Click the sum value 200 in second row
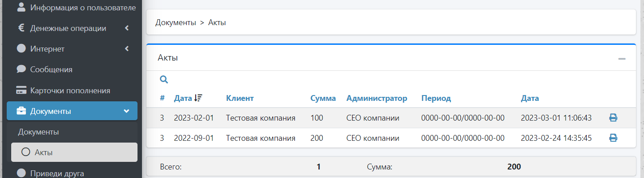Image resolution: width=644 pixels, height=178 pixels. [317, 138]
